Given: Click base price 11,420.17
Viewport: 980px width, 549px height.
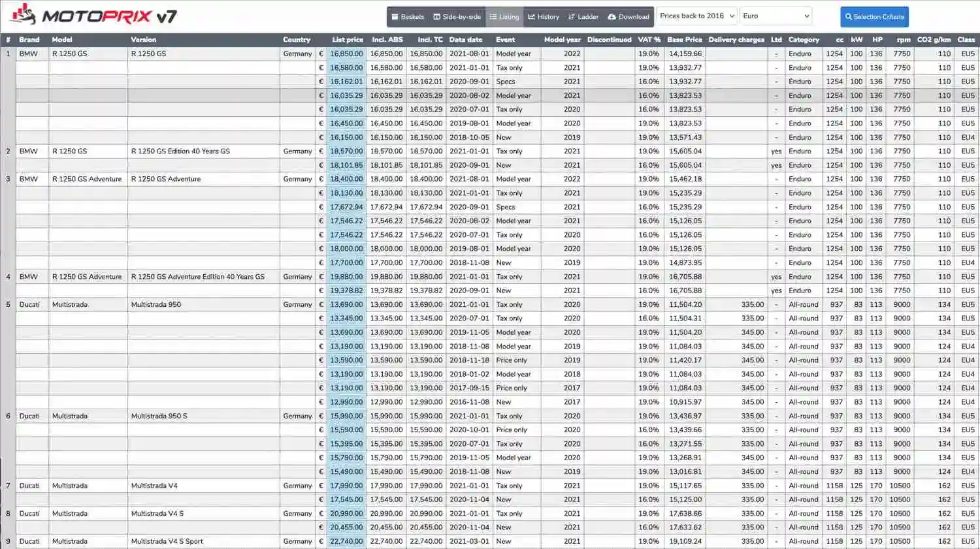Looking at the screenshot, I should 685,360.
